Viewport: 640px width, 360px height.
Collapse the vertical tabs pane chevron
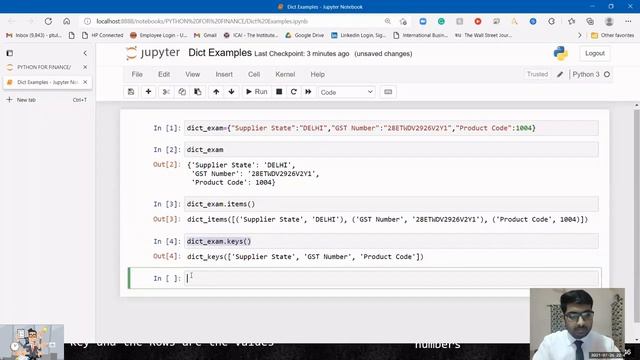pos(85,53)
